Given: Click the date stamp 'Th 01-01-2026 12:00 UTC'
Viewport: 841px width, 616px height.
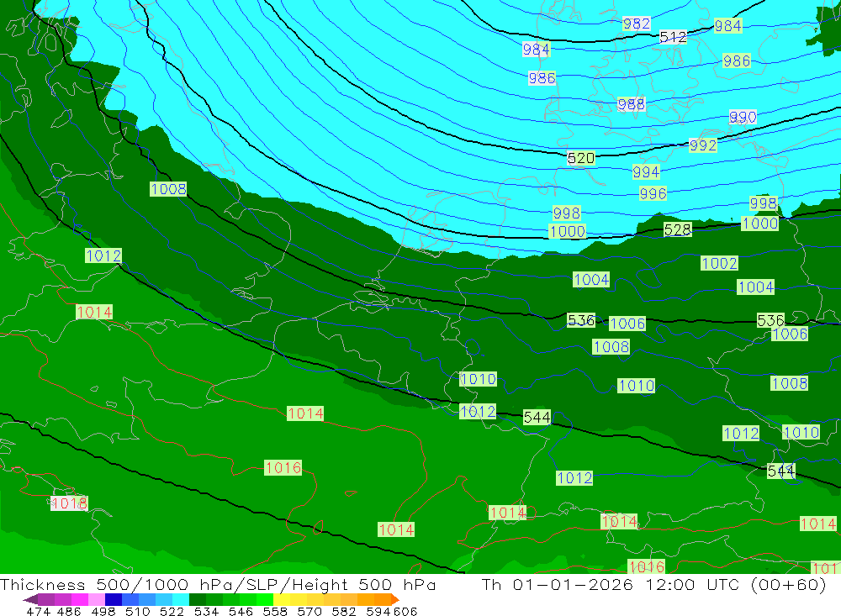Looking at the screenshot, I should 611,585.
